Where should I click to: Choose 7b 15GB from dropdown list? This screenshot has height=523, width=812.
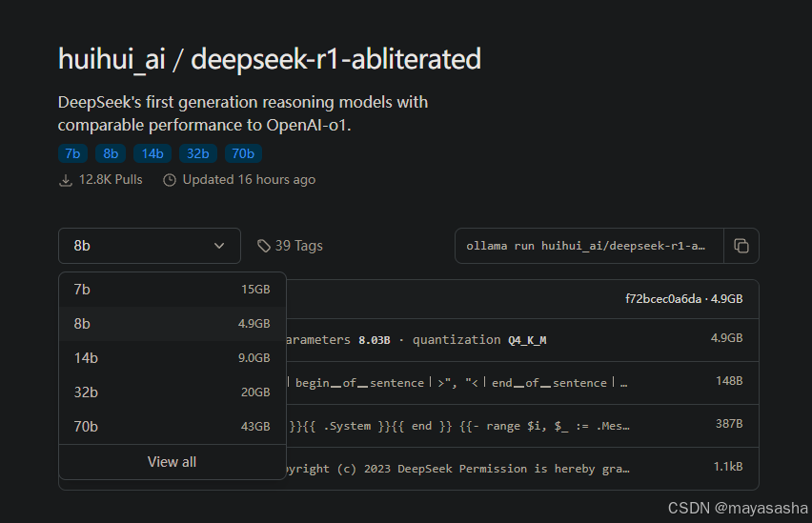tap(173, 290)
